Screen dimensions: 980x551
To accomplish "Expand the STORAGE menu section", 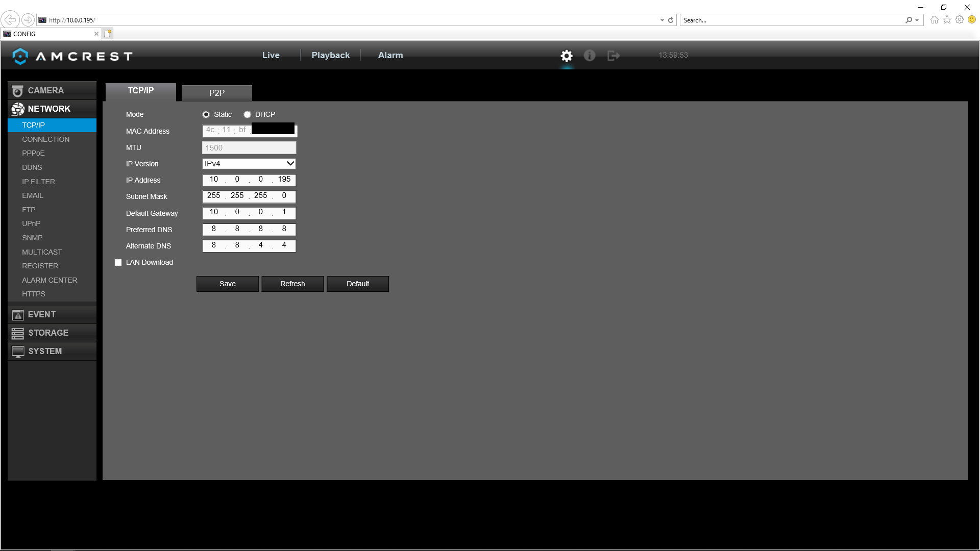I will (x=52, y=333).
